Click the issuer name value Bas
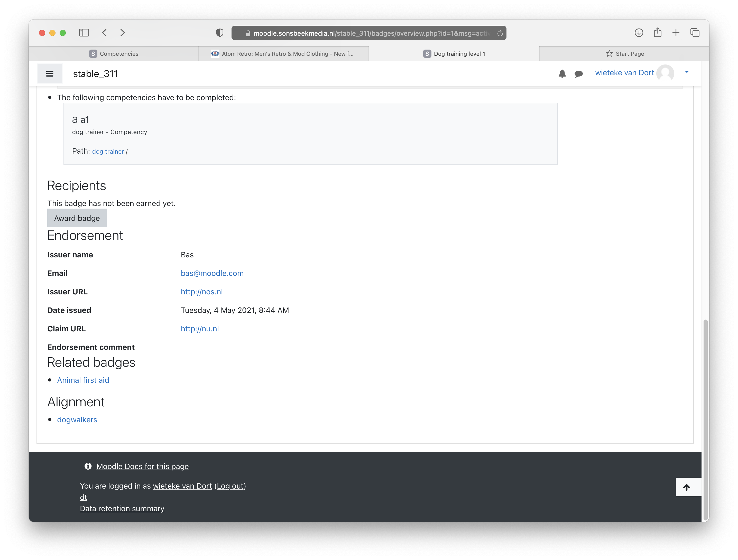Screen dimensions: 738x560 click(x=187, y=255)
